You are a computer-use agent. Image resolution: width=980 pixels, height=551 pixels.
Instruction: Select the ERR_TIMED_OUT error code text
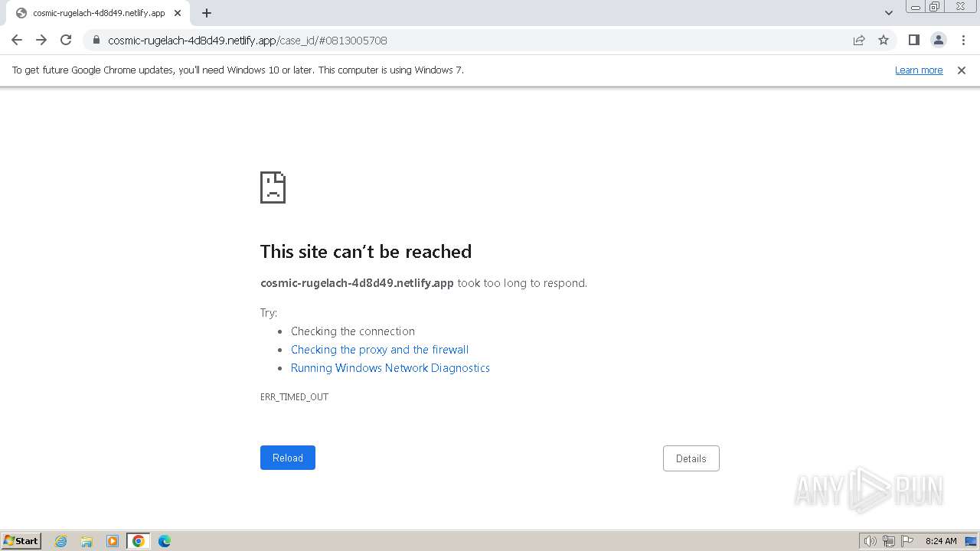(294, 396)
